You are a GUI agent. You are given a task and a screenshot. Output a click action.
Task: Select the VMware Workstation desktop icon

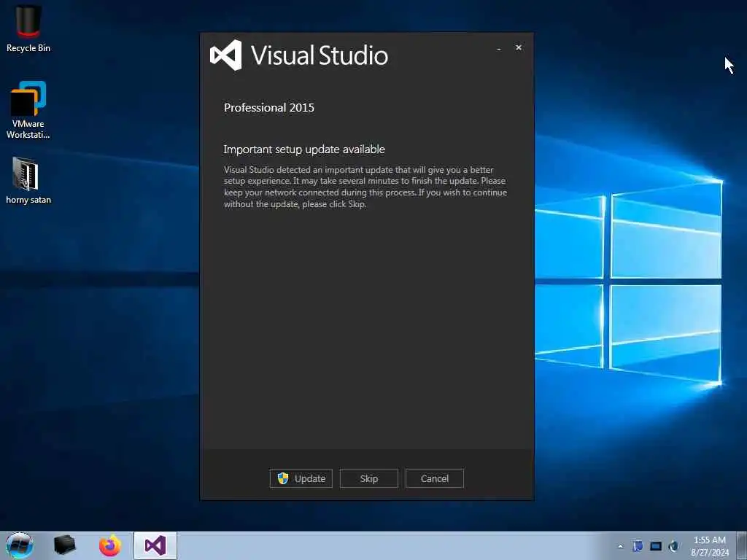tap(28, 111)
